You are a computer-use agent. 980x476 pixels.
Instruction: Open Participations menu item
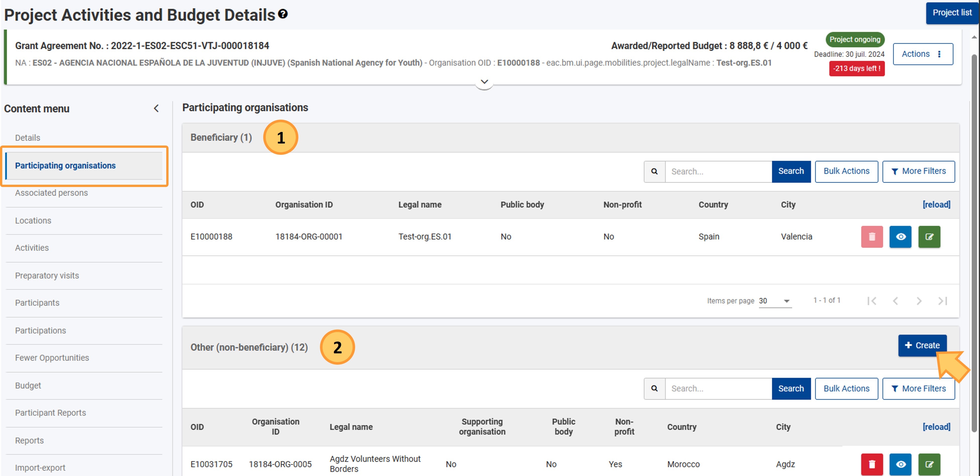(x=41, y=330)
